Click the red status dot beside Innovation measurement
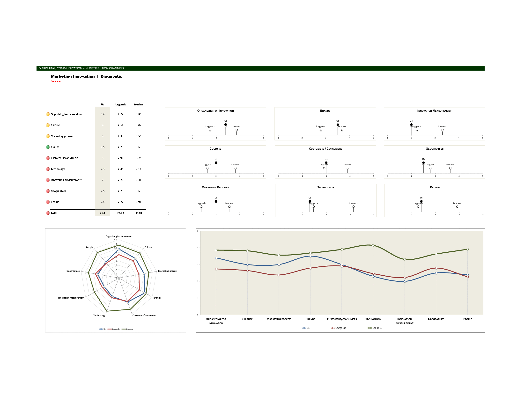532x411 pixels. [48, 180]
